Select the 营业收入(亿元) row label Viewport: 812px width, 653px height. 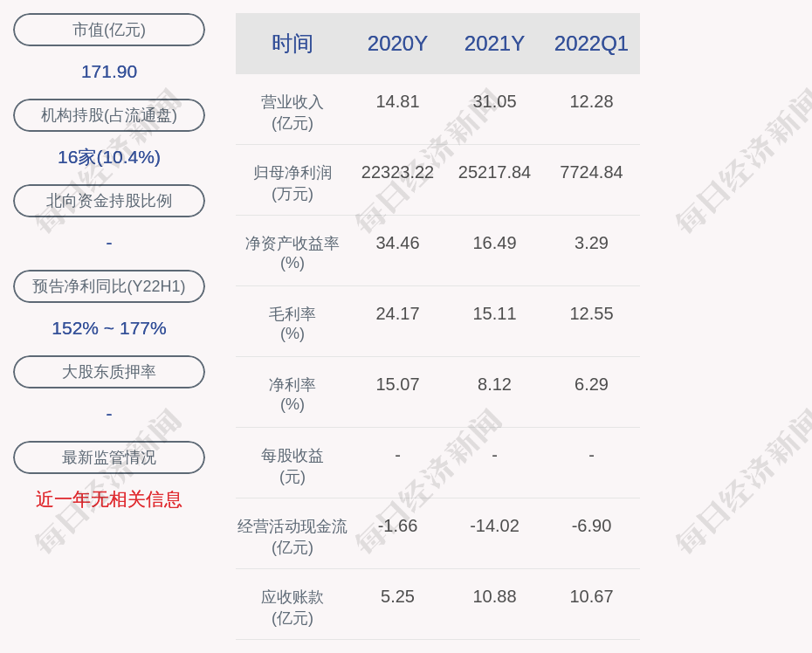[x=292, y=113]
